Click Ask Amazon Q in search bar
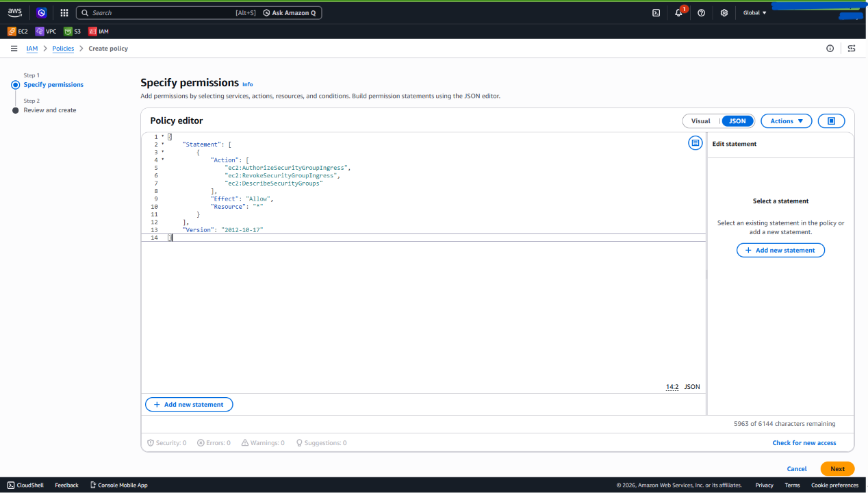 click(290, 13)
